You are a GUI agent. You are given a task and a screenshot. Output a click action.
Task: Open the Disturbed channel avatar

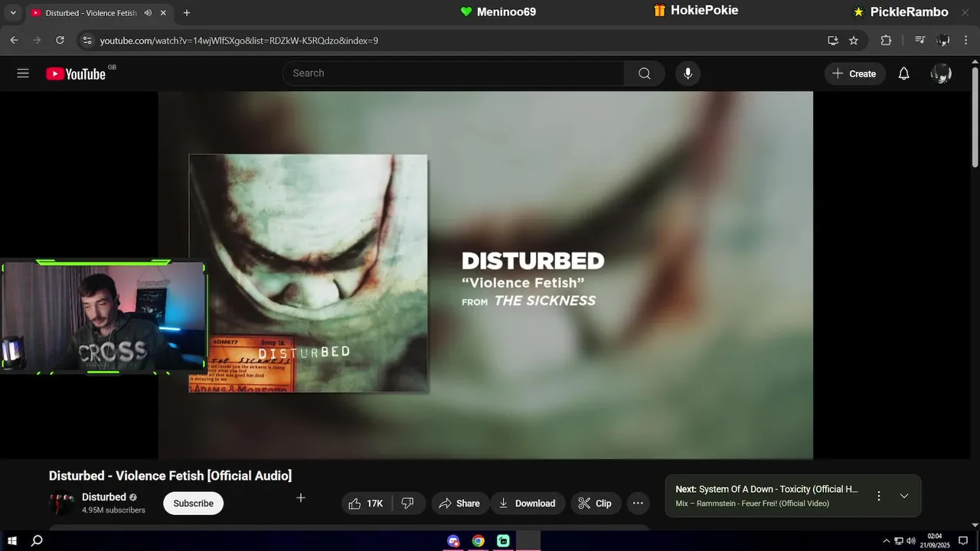pos(61,503)
